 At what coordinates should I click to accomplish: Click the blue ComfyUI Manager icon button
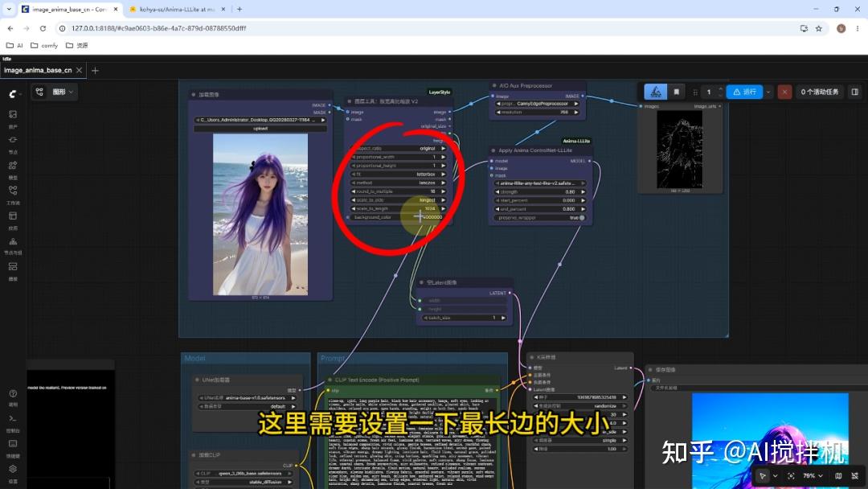tap(656, 92)
